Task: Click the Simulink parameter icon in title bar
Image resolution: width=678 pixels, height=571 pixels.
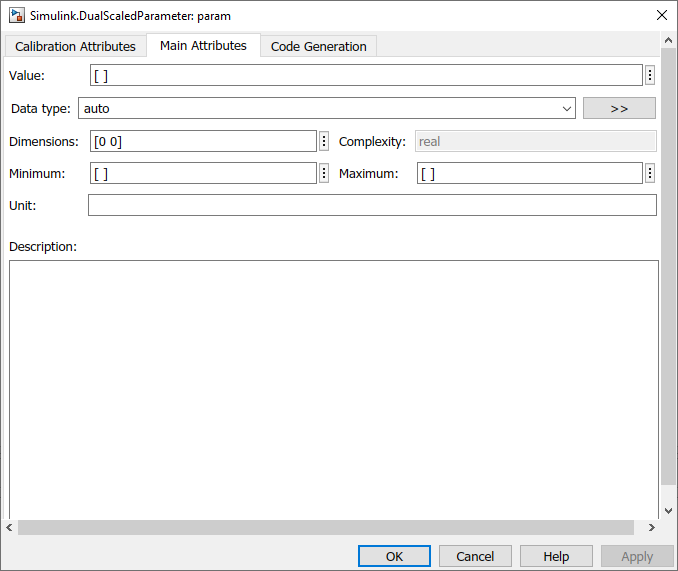Action: tap(17, 15)
